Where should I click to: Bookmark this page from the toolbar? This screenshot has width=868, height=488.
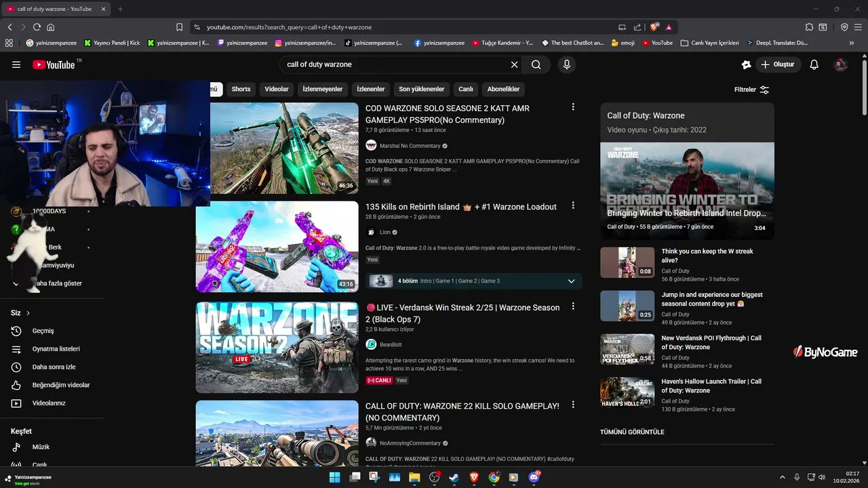[x=179, y=27]
